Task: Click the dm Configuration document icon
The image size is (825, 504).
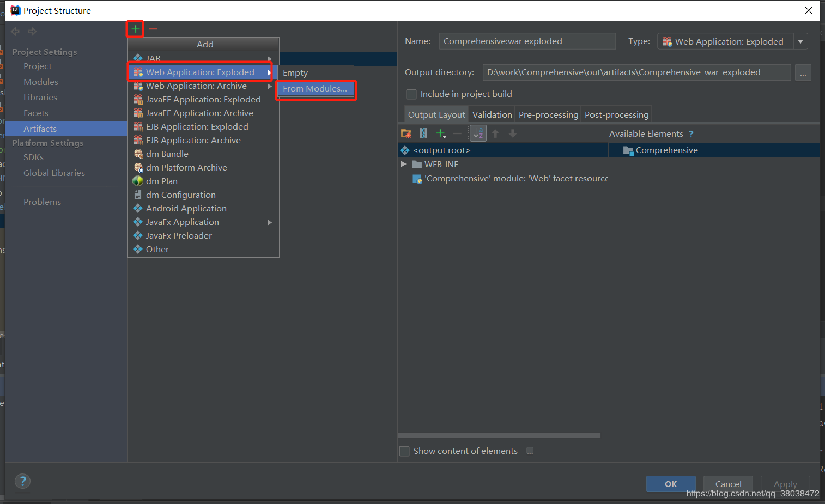Action: pyautogui.click(x=138, y=195)
